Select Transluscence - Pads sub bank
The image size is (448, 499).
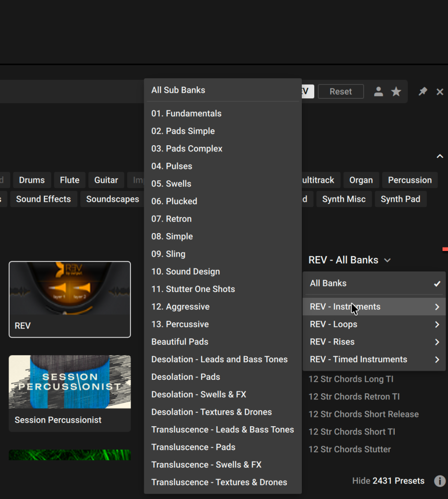click(x=223, y=447)
